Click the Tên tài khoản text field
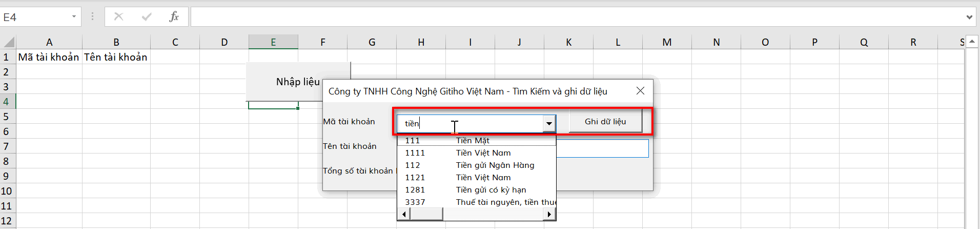Viewport: 980px width, 229px height. tap(602, 149)
